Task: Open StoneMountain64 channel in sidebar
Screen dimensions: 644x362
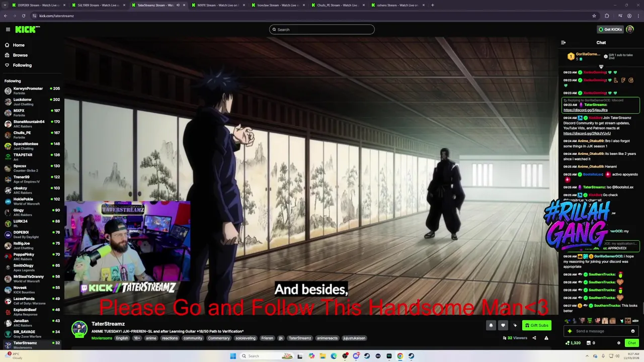Action: coord(32,124)
